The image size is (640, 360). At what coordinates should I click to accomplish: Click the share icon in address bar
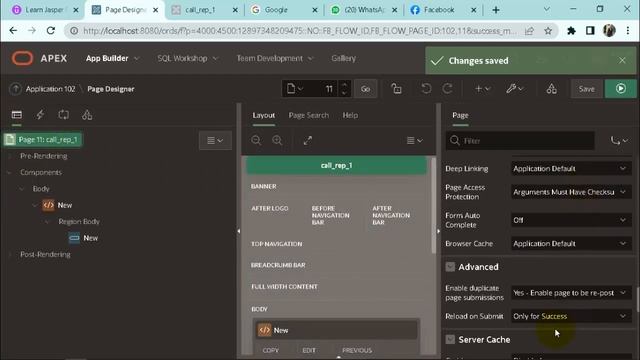(x=529, y=31)
